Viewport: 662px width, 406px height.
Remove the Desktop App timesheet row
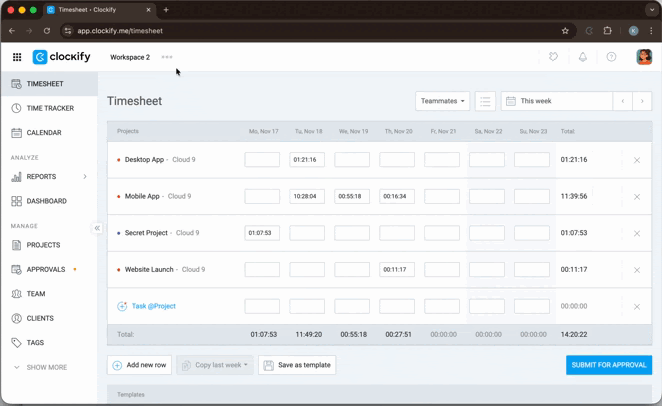pos(636,160)
